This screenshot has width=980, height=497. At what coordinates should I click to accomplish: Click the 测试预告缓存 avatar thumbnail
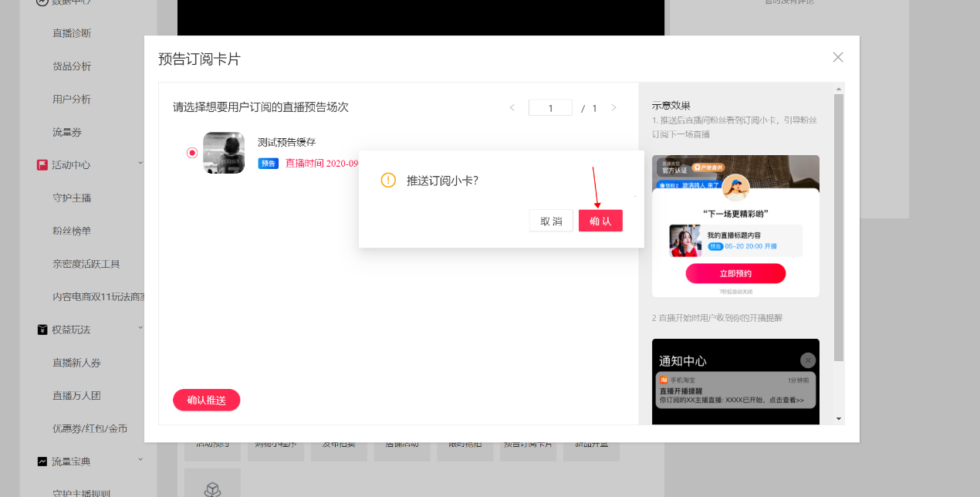click(x=224, y=153)
